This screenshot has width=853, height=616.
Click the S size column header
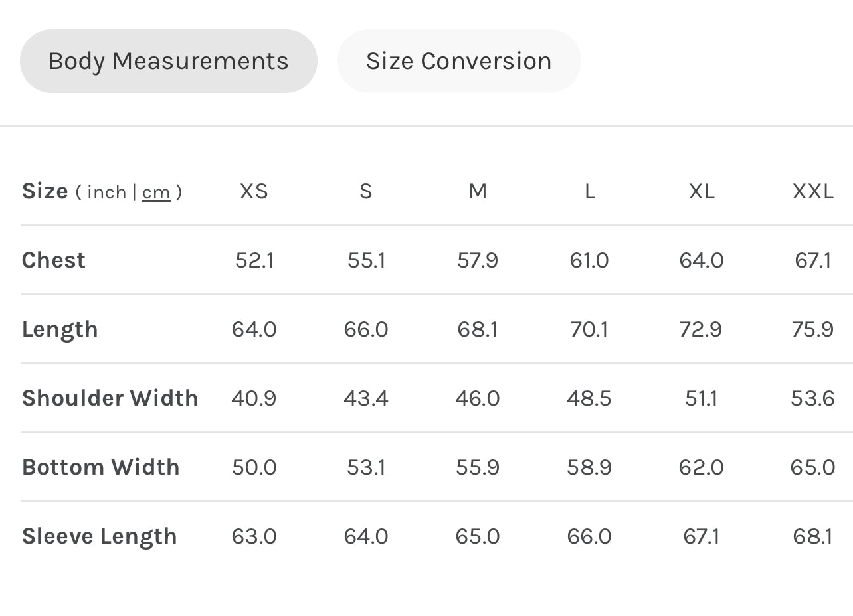coord(366,191)
